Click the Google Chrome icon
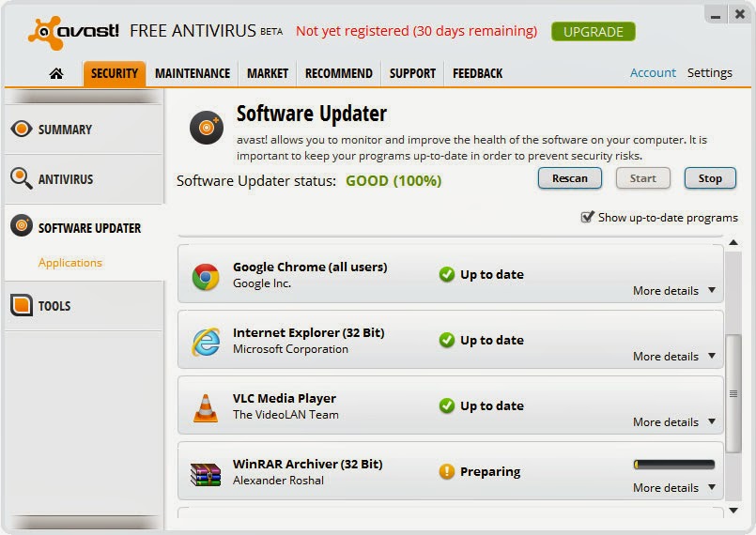Screen dimensions: 756x535 click(x=206, y=277)
